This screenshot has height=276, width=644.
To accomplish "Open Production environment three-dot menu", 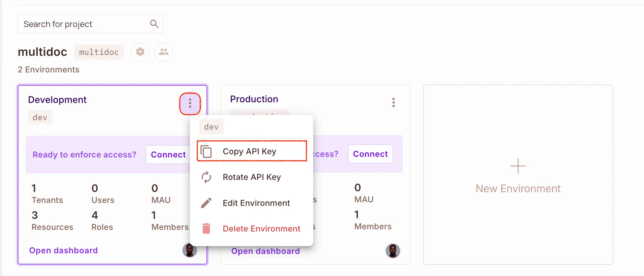I will tap(393, 103).
